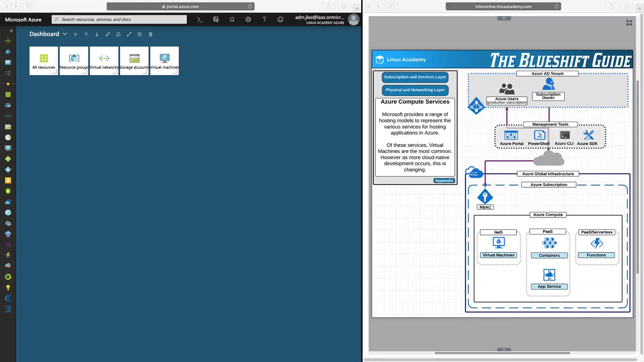Open the notifications bell
Screen dimensions: 644x362
coord(232,19)
